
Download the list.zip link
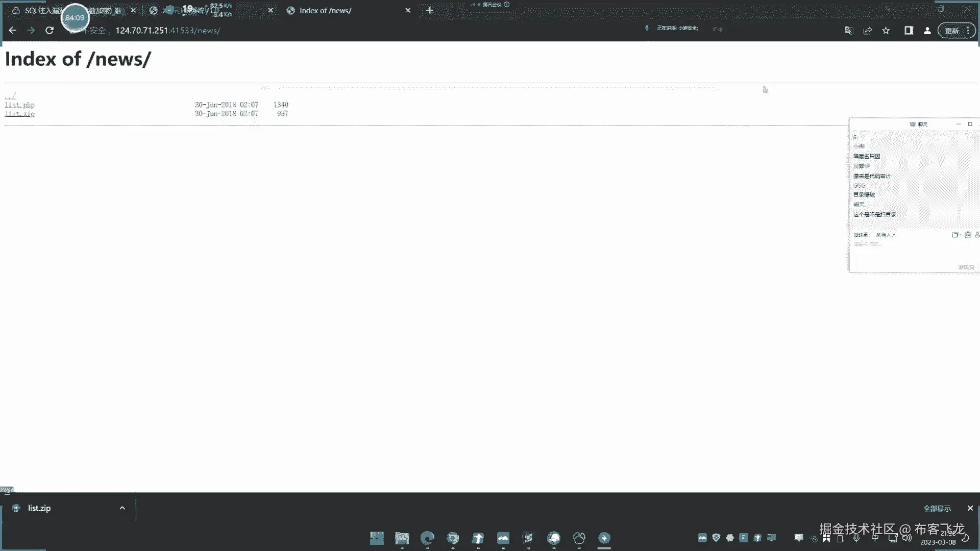(19, 114)
